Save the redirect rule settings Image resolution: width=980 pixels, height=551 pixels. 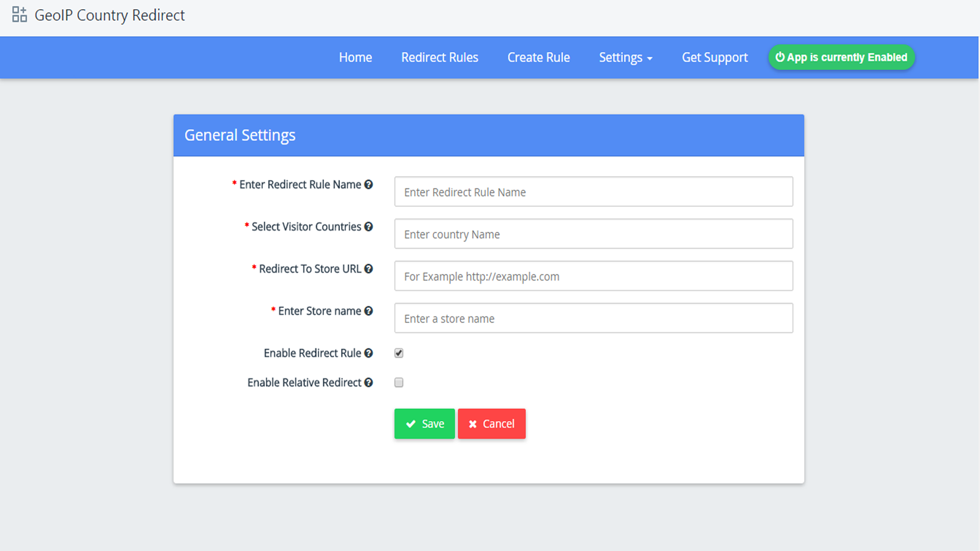[x=424, y=424]
